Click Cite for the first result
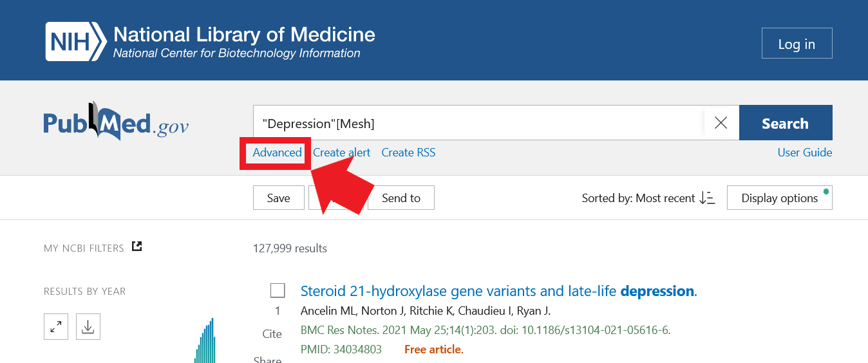 pyautogui.click(x=272, y=333)
